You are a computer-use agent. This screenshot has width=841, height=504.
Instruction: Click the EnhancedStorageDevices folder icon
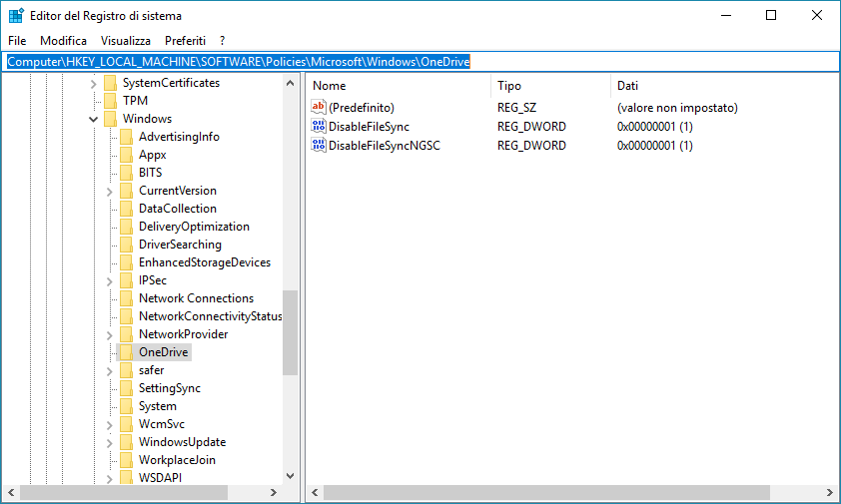point(127,262)
